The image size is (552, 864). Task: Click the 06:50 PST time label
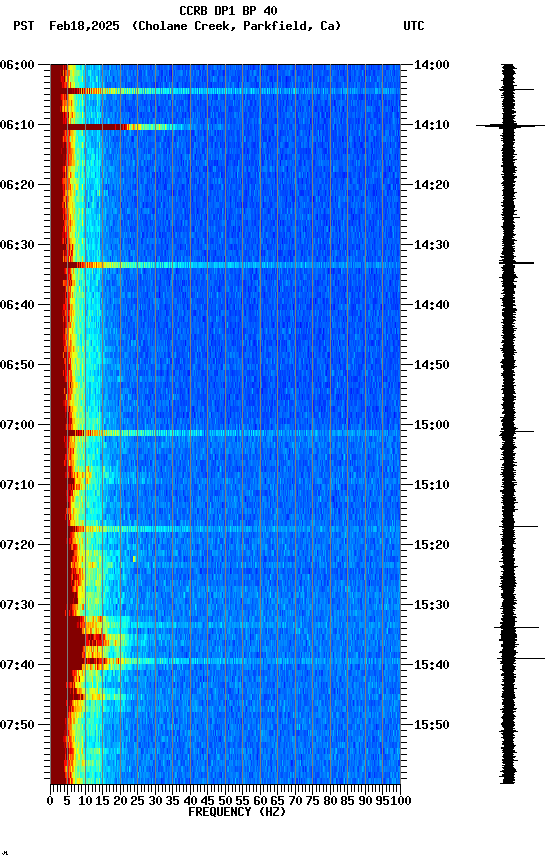click(x=17, y=365)
